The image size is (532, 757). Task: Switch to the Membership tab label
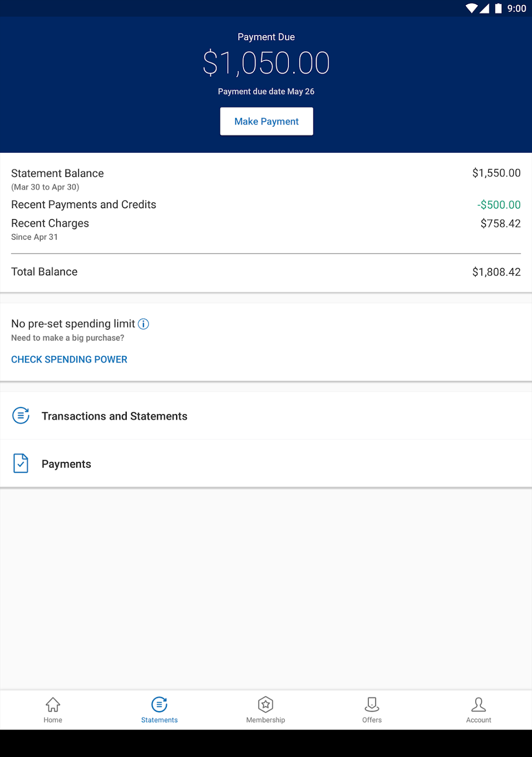click(265, 720)
